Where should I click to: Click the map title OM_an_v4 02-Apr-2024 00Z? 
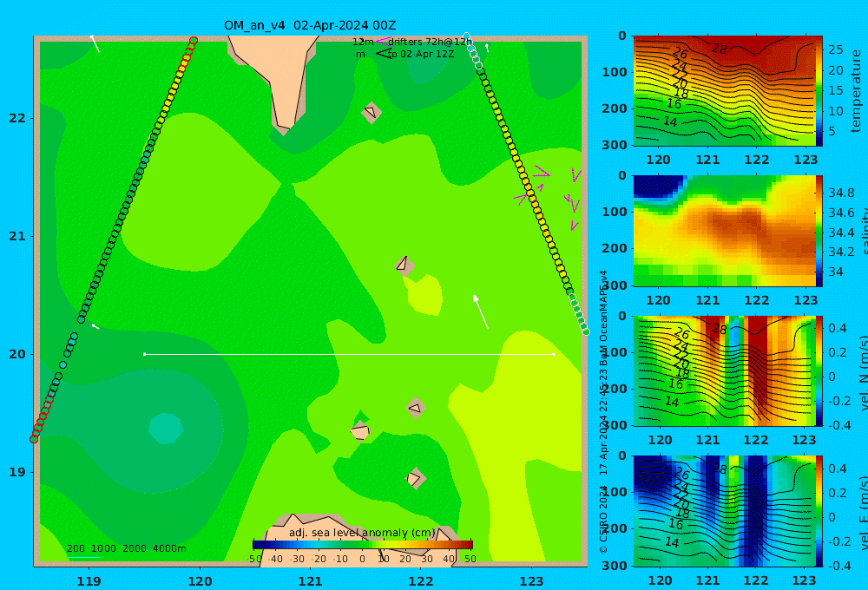coord(310,25)
